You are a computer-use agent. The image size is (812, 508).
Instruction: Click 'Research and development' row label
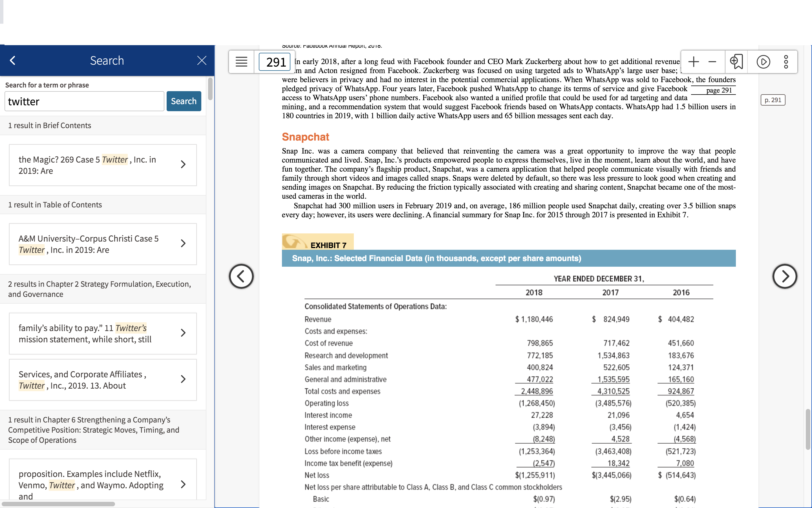click(x=346, y=356)
